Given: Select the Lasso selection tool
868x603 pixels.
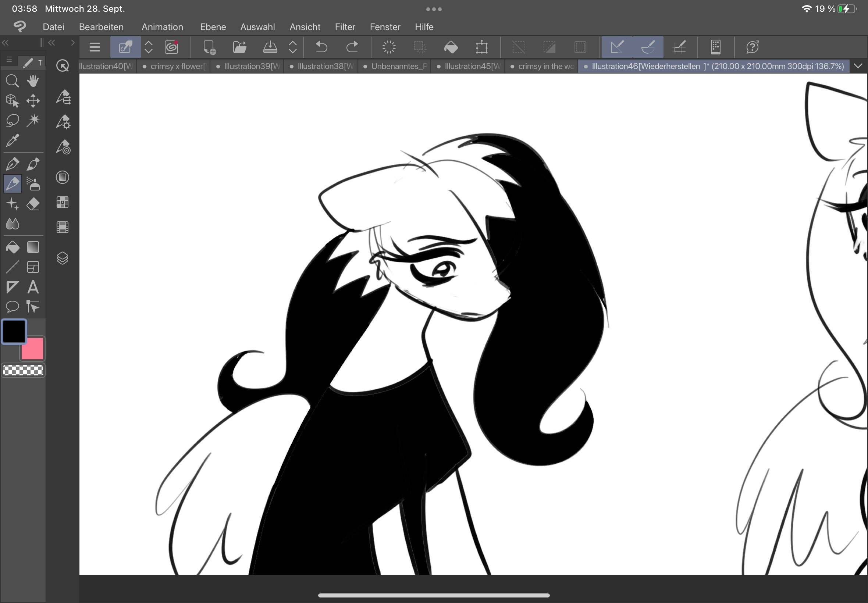Looking at the screenshot, I should (13, 121).
